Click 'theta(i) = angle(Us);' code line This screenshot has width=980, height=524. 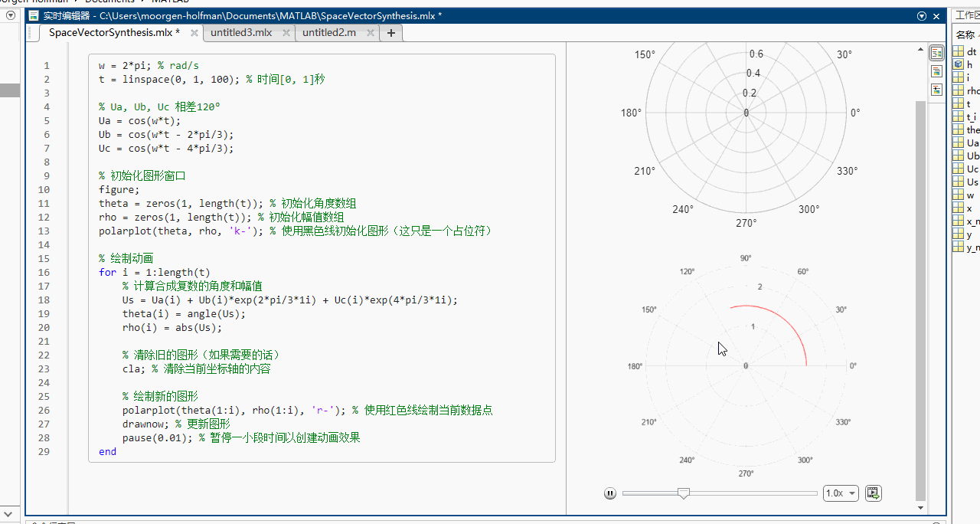(184, 314)
